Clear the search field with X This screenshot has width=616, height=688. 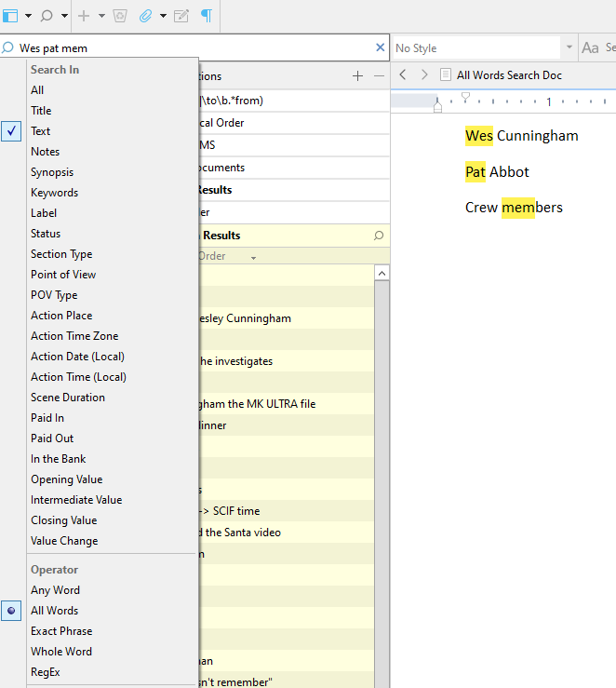[380, 47]
